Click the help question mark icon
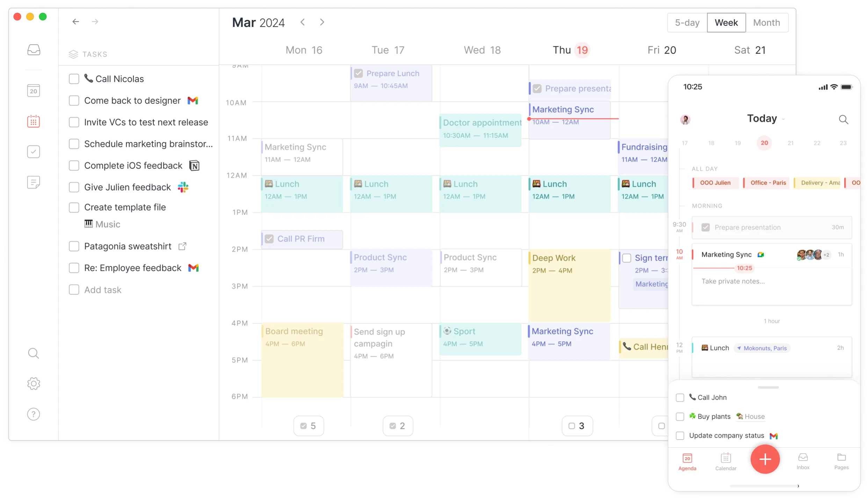The image size is (868, 499). (x=34, y=414)
